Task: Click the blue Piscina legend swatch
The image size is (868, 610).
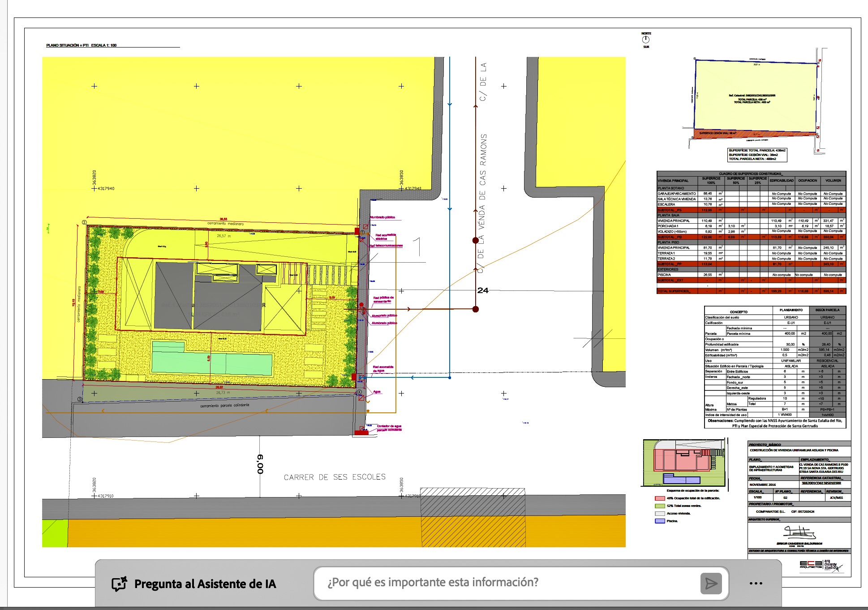Action: click(x=659, y=521)
